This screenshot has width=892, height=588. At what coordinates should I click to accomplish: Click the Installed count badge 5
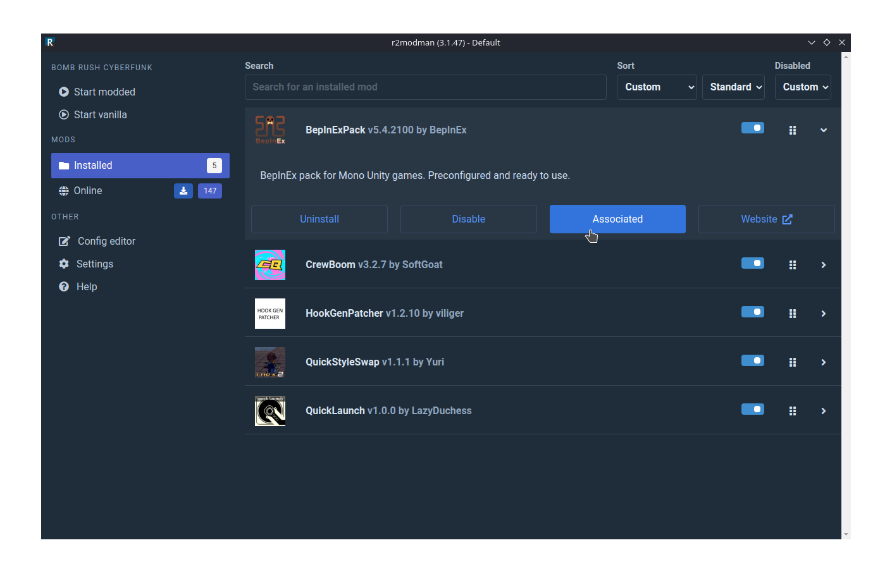(214, 166)
